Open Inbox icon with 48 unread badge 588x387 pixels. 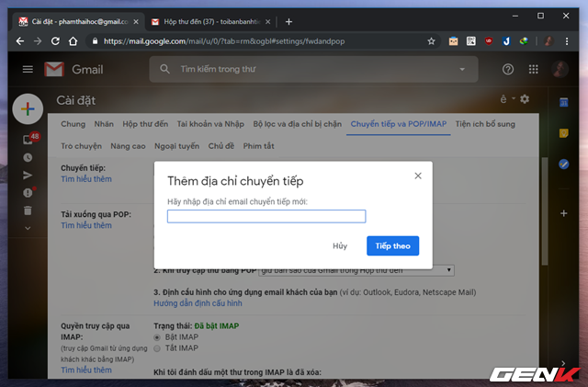[x=28, y=140]
